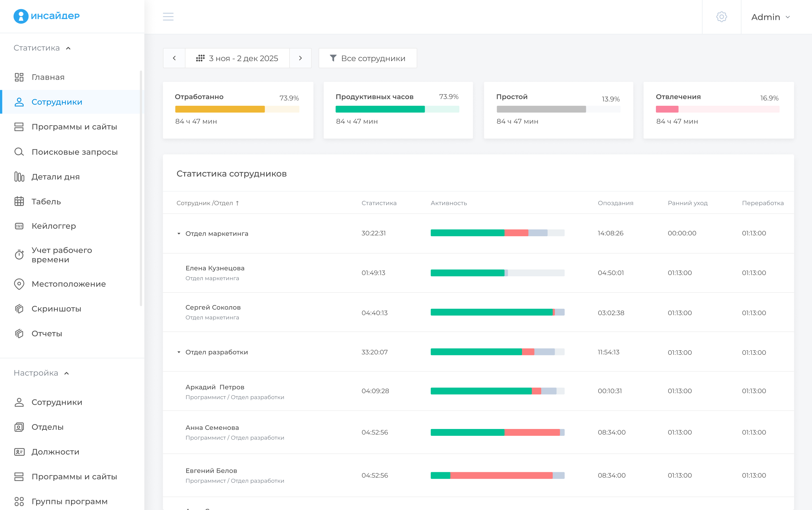Screen dimensions: 812x510
Task: Go to next date period arrow
Action: (x=300, y=58)
